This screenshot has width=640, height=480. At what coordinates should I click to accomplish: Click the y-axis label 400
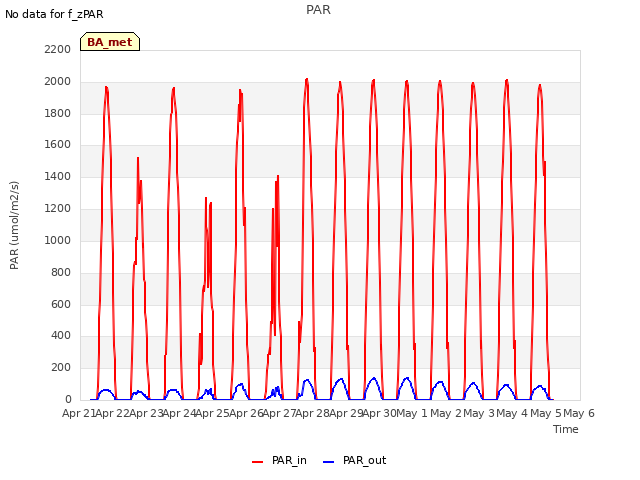coord(61,336)
